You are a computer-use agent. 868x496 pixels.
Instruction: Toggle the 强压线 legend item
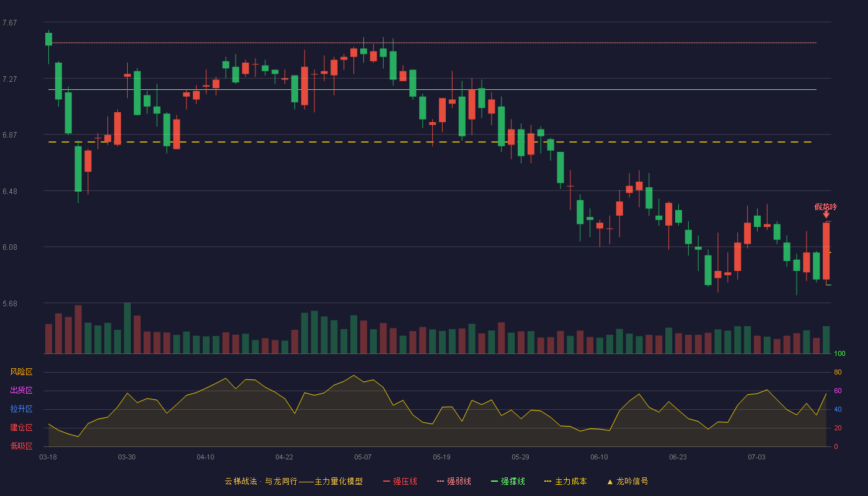[x=401, y=481]
